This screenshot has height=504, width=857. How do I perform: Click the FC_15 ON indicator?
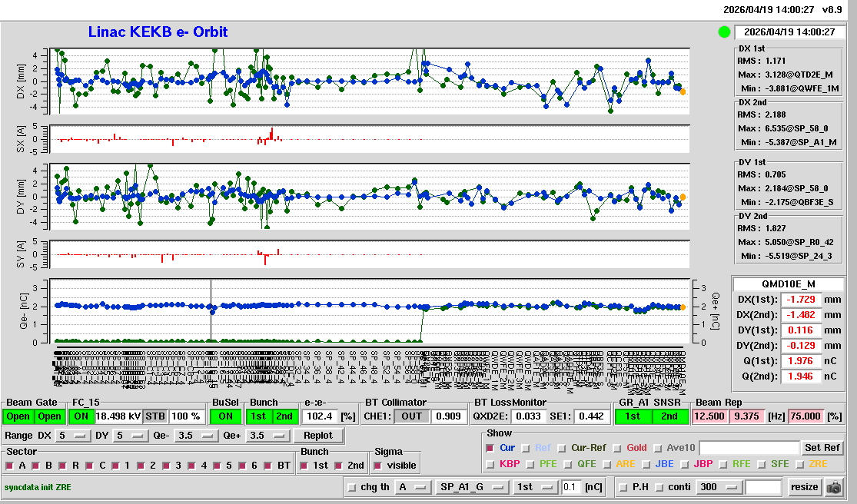click(x=81, y=416)
